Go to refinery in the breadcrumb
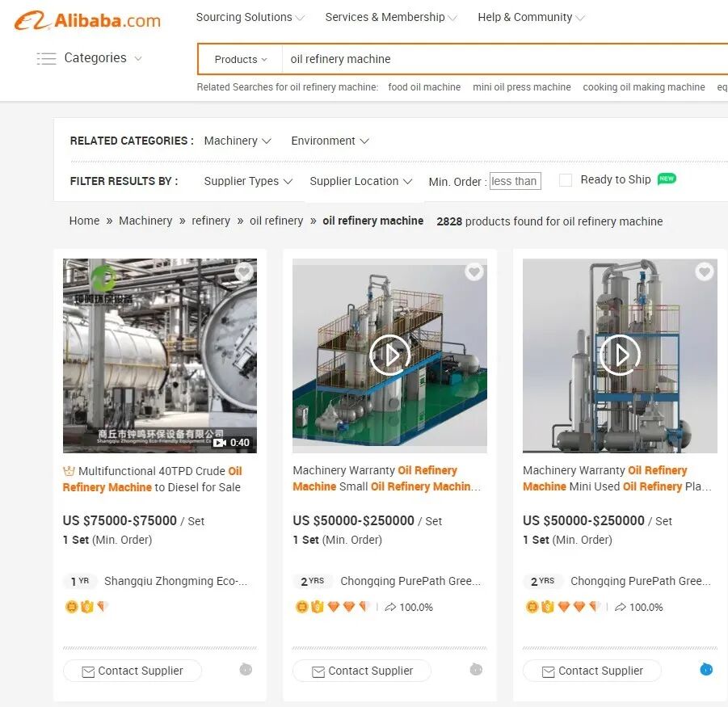 click(211, 221)
